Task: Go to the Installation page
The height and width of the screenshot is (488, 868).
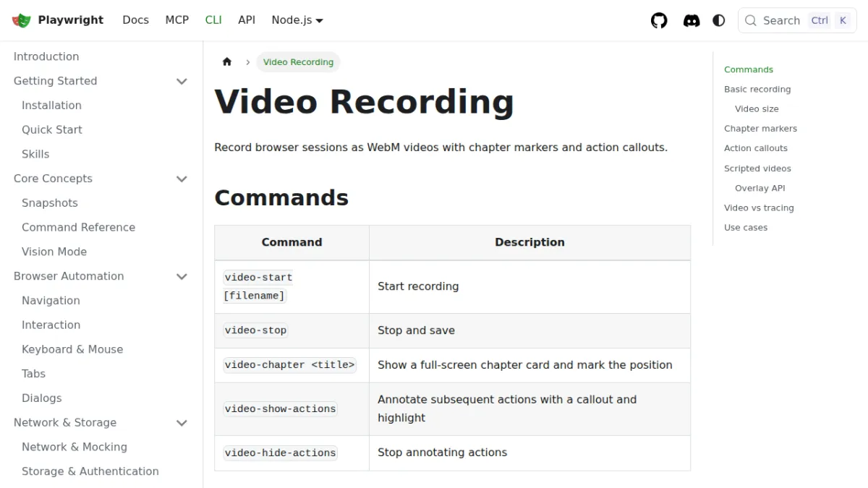Action: click(x=51, y=106)
